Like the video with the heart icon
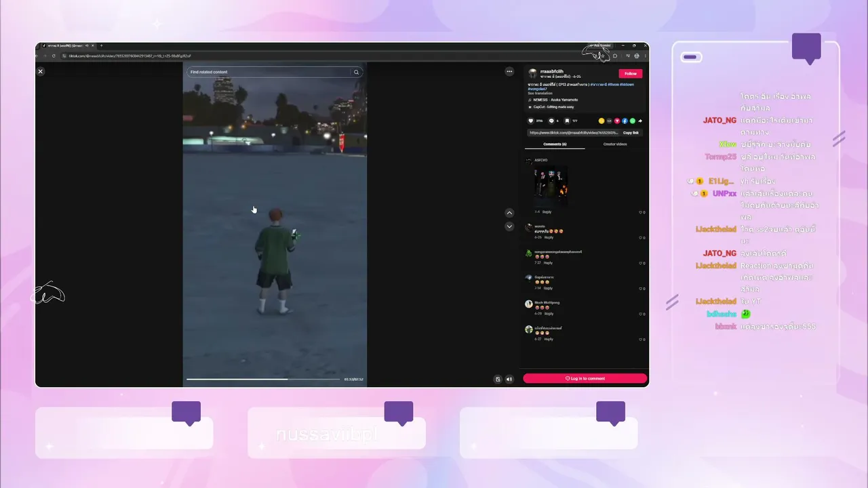The height and width of the screenshot is (488, 868). (x=531, y=121)
